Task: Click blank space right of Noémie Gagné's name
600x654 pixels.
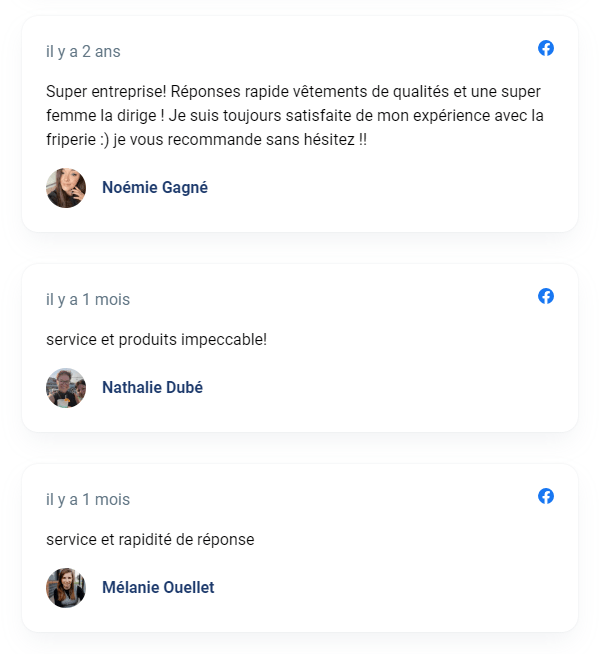Action: click(390, 188)
